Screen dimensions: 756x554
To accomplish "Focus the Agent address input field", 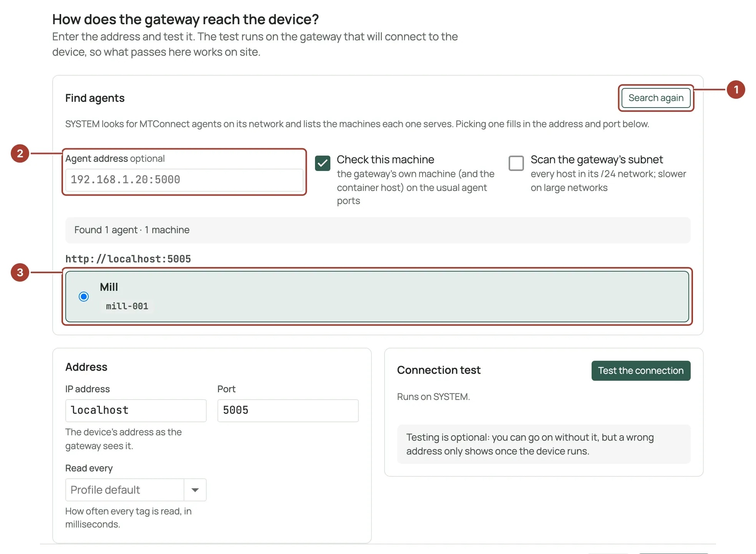I will [184, 180].
